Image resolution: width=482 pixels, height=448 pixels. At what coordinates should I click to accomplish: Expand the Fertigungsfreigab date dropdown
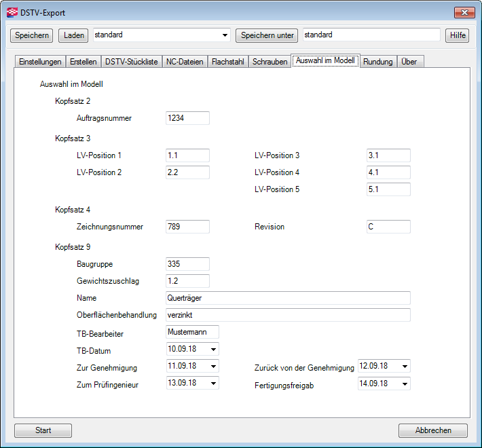(405, 384)
